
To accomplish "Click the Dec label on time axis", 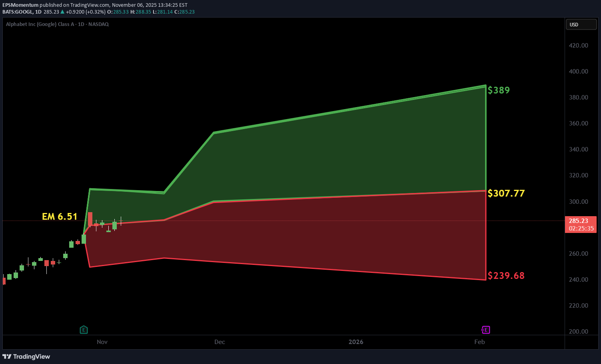I will point(220,342).
